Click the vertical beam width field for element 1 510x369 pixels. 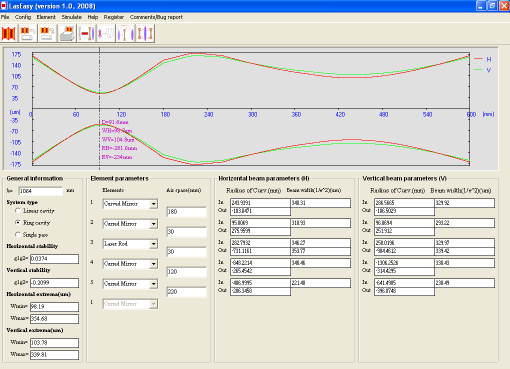click(x=464, y=203)
